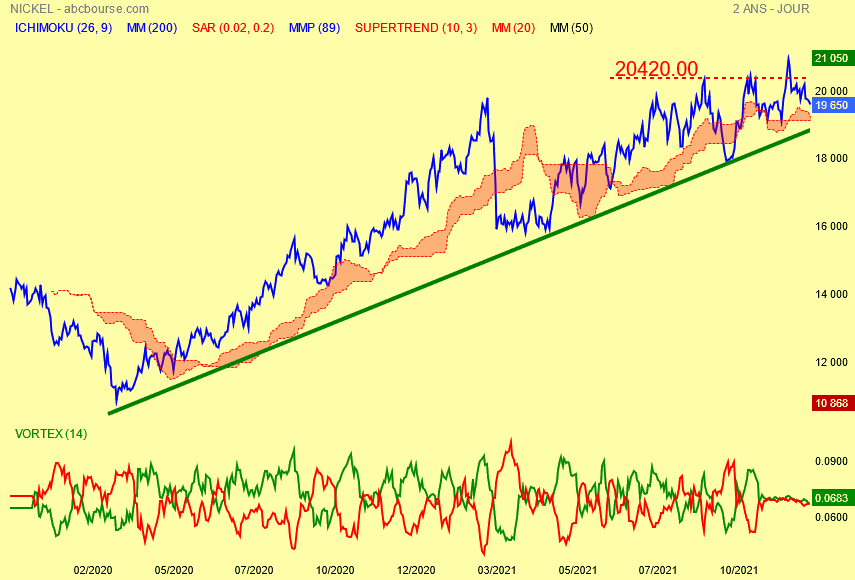
Task: Select the MM (50) legend label
Action: 571,28
